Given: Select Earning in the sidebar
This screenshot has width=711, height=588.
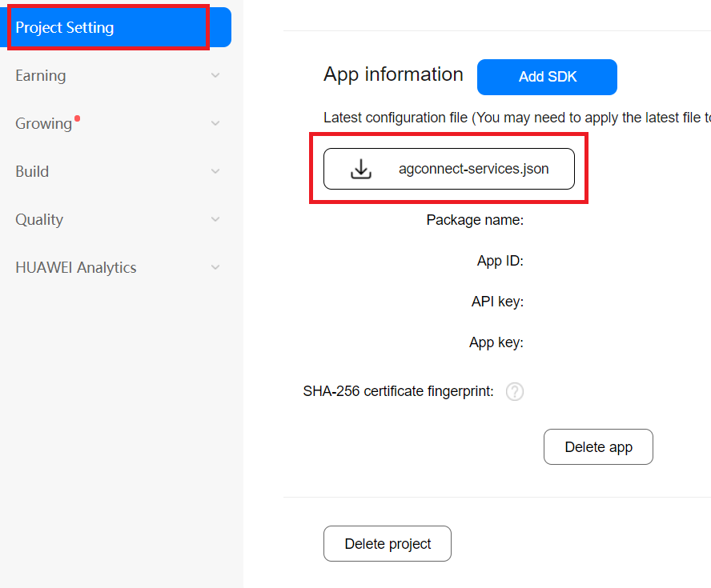Looking at the screenshot, I should coord(41,75).
